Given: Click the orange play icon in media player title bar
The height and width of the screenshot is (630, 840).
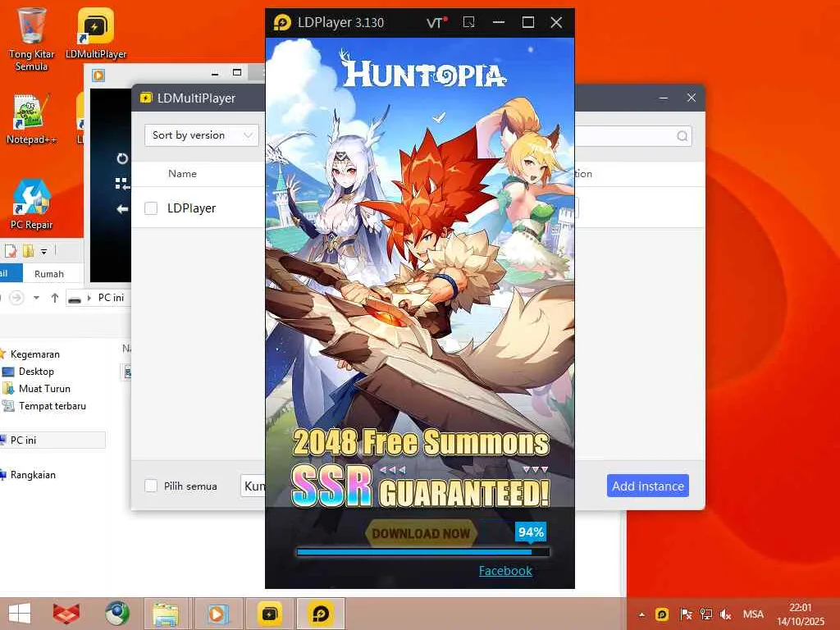Looking at the screenshot, I should (98, 75).
